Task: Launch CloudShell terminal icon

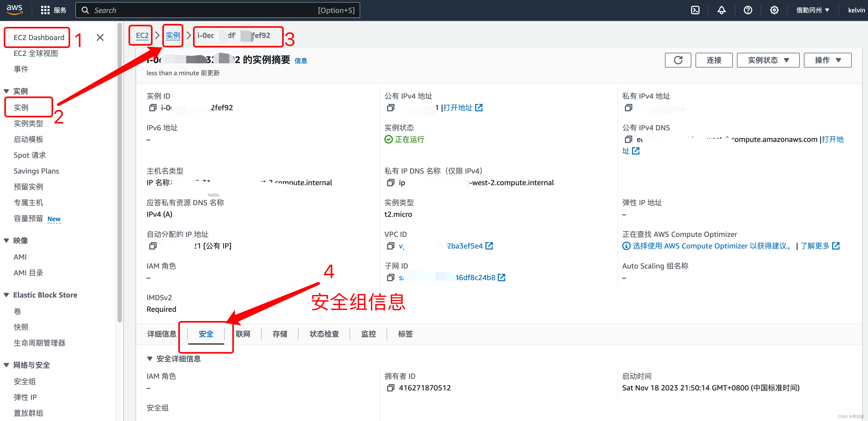Action: (x=695, y=10)
